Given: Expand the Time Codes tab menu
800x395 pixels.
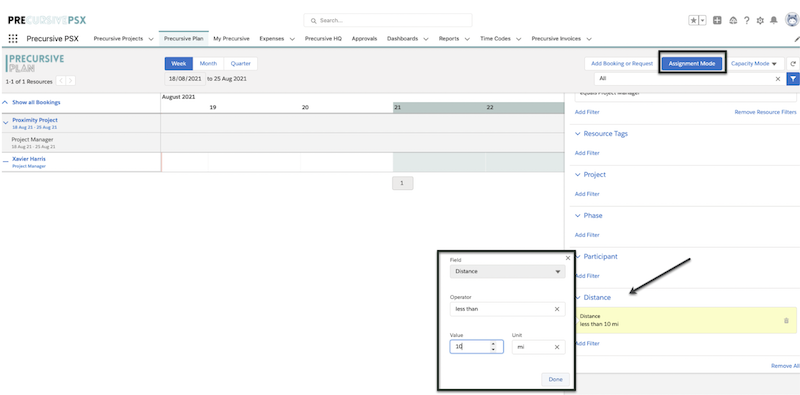Looking at the screenshot, I should pyautogui.click(x=518, y=39).
